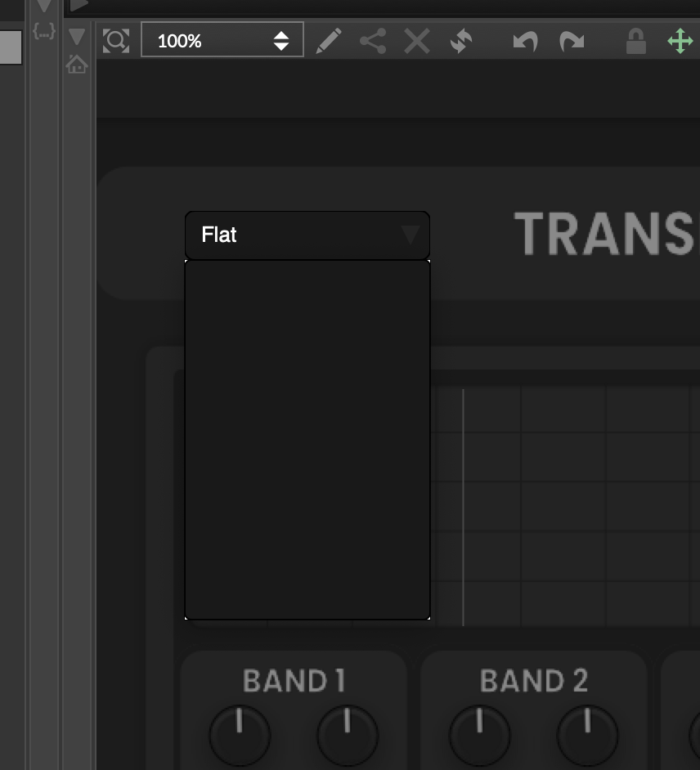The height and width of the screenshot is (770, 700).
Task: Click the curly braces script icon
Action: click(x=43, y=31)
